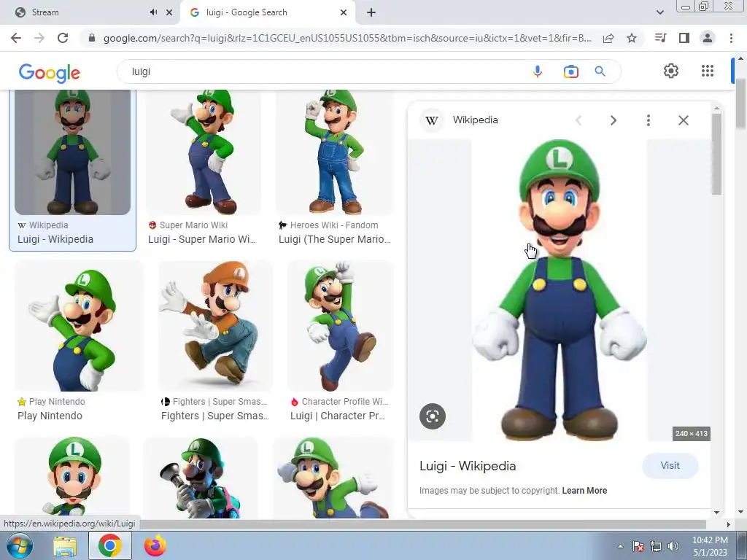Open the network tray icon

(x=656, y=547)
